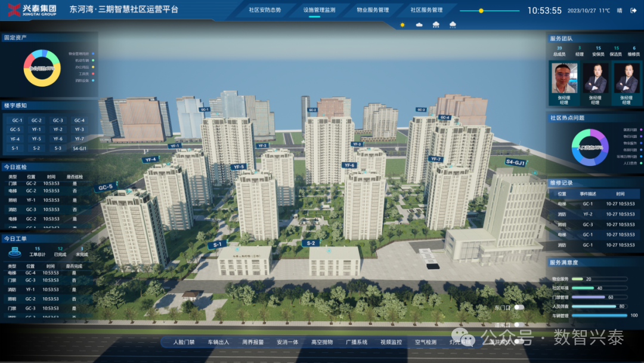
Task: Click the logout icon beside weather text
Action: point(634,11)
